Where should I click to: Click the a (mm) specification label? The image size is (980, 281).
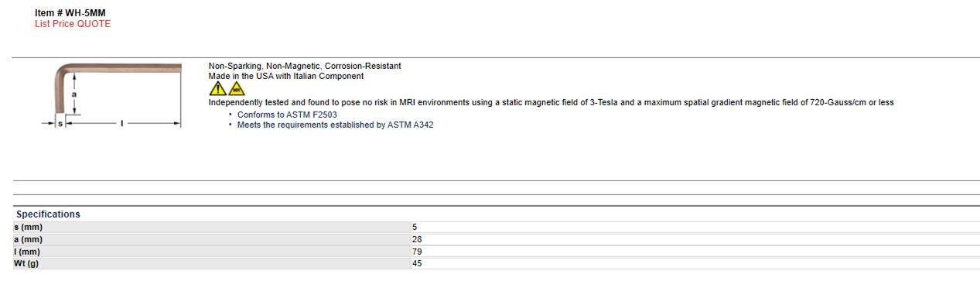tap(29, 239)
